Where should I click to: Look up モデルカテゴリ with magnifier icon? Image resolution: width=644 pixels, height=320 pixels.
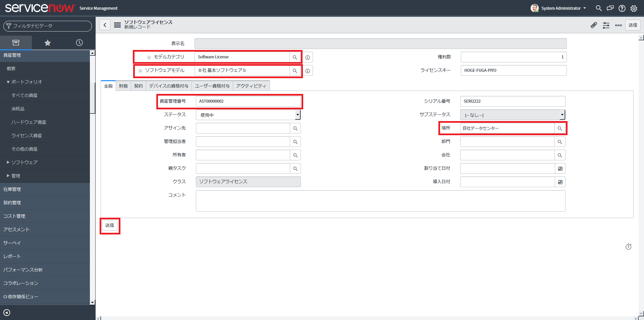[x=295, y=57]
